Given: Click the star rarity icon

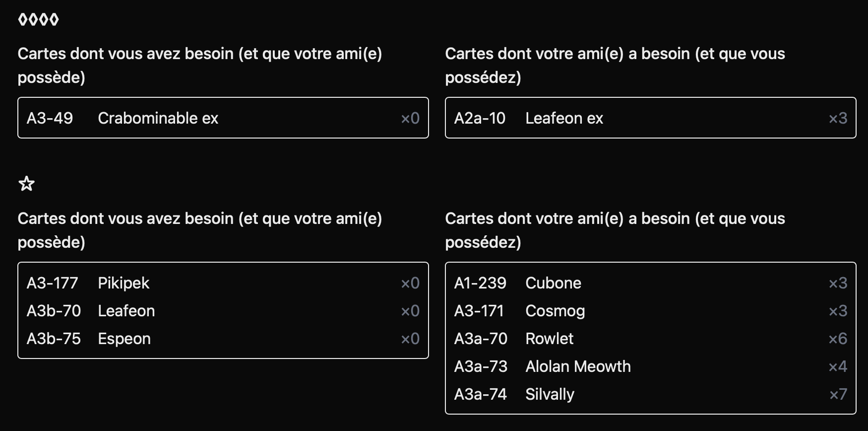Looking at the screenshot, I should click(26, 184).
